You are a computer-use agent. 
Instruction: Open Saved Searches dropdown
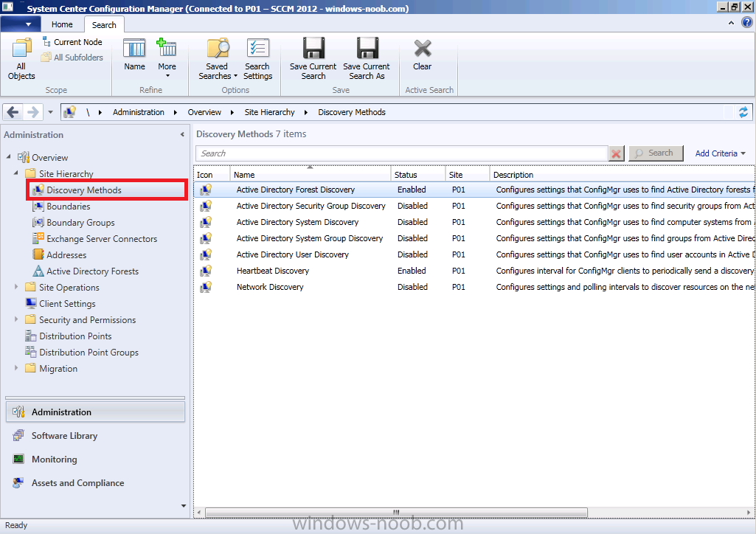(x=218, y=59)
